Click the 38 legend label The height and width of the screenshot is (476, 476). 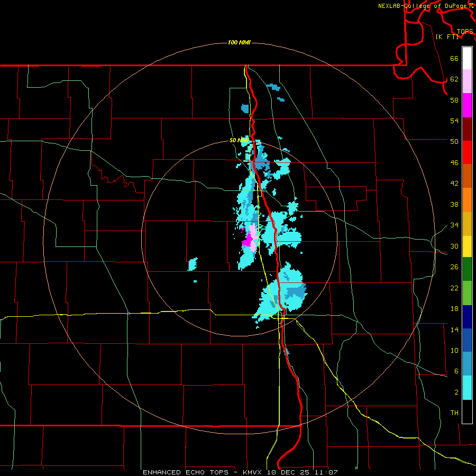(454, 204)
